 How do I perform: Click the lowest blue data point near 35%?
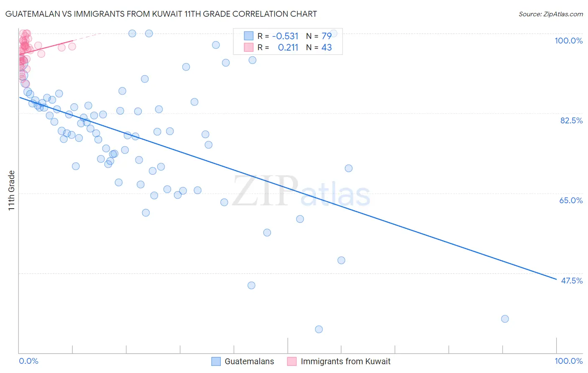pyautogui.click(x=319, y=329)
